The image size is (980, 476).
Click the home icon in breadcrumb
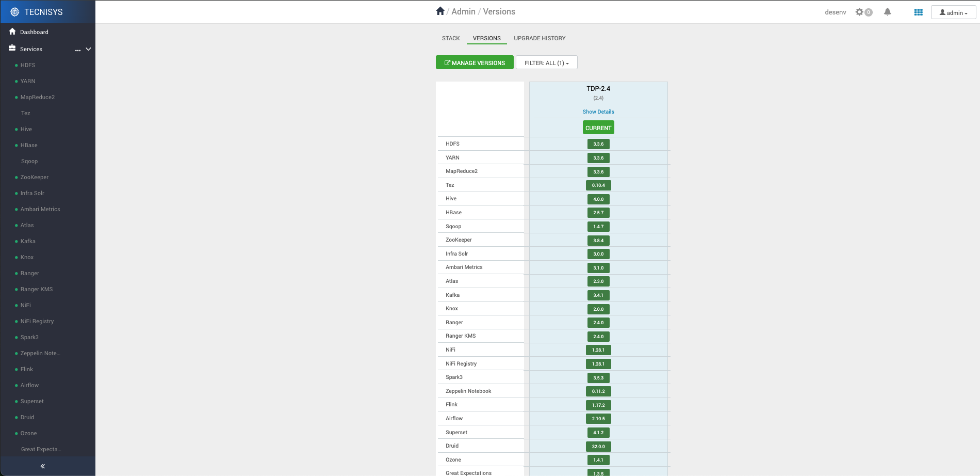click(440, 11)
